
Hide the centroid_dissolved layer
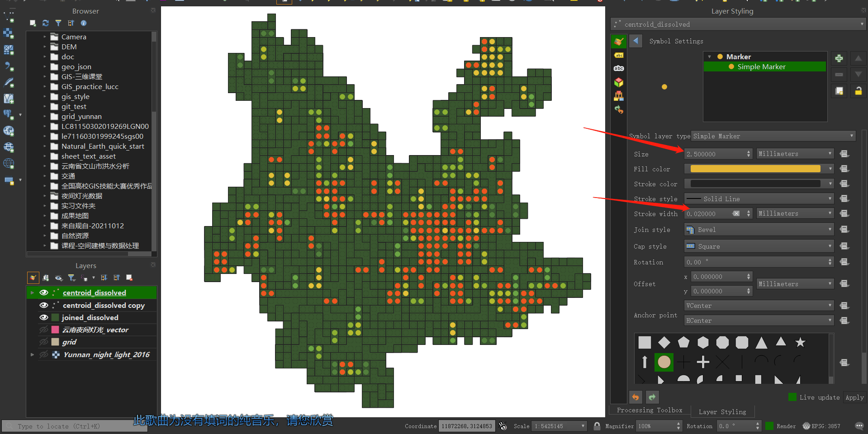[x=43, y=293]
